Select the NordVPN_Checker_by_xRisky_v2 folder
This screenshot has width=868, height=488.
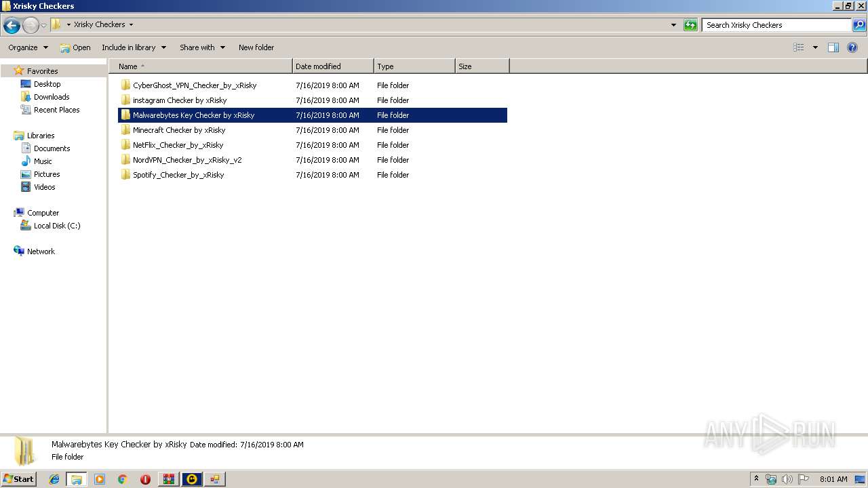[x=313, y=160]
